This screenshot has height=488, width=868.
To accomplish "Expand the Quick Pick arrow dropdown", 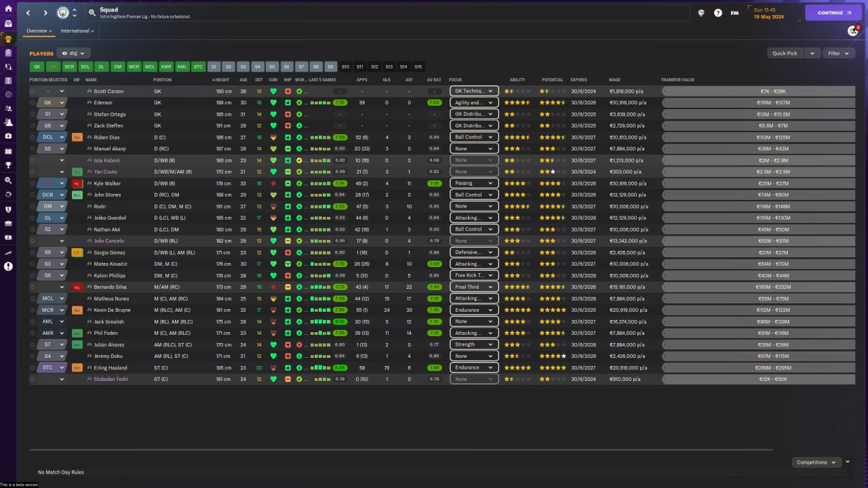I will (x=812, y=53).
